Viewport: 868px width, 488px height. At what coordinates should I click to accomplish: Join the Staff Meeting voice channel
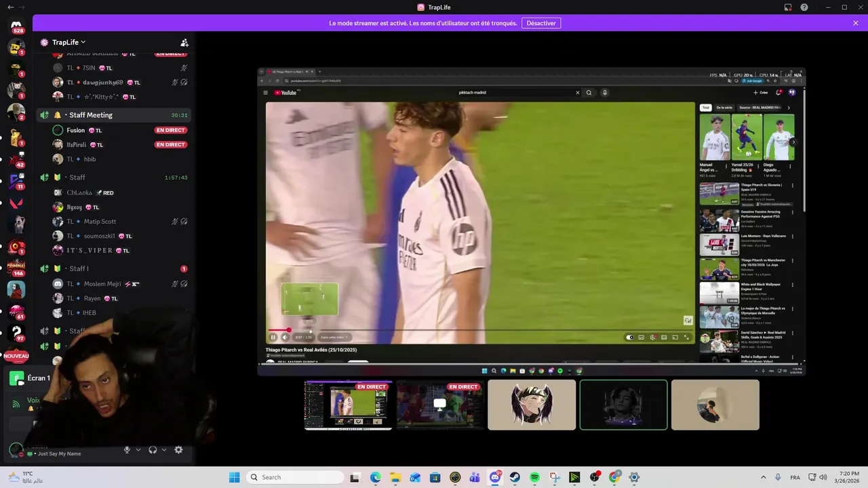[x=114, y=115]
